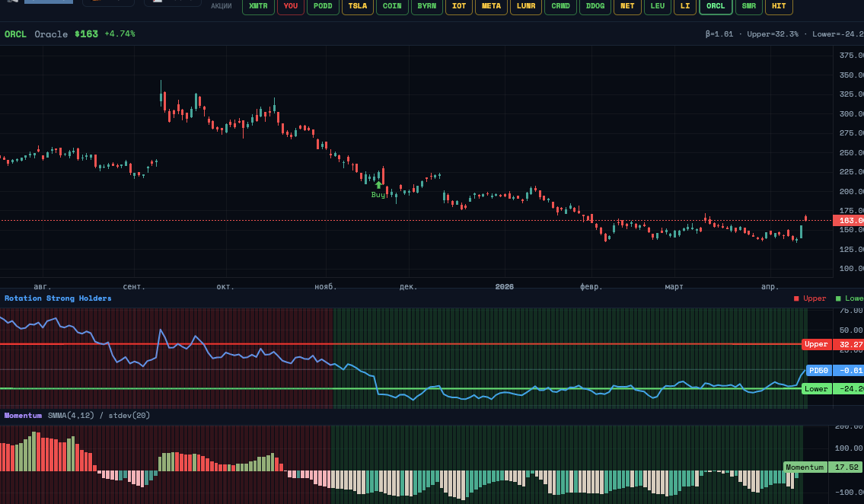Click the ORCL symbol in chart header
Image resolution: width=864 pixels, height=504 pixels.
pyautogui.click(x=15, y=34)
